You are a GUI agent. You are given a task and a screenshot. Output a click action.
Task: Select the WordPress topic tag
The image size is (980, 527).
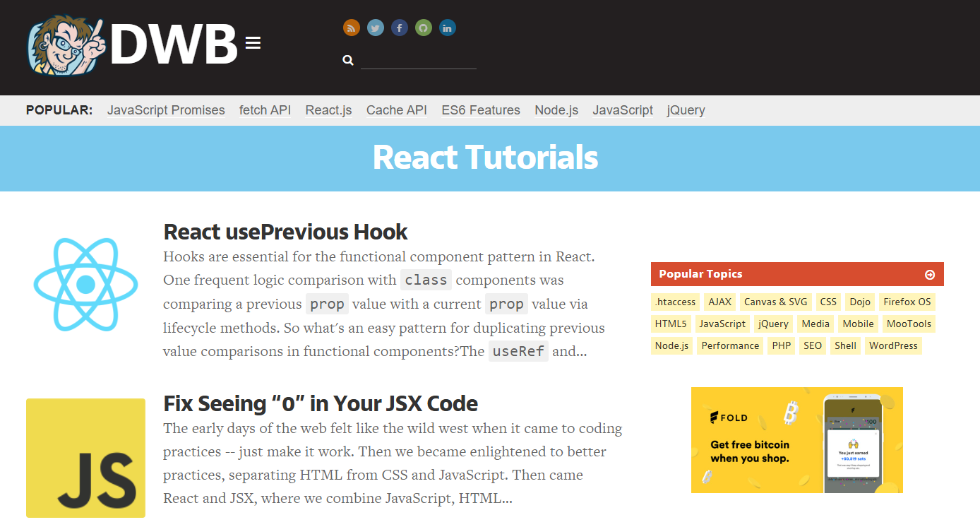click(894, 345)
